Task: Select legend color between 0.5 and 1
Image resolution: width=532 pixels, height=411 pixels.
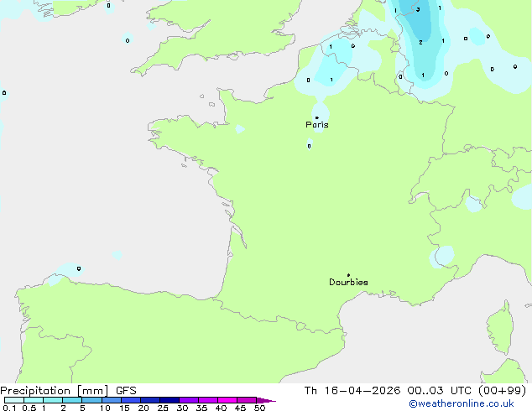Action: pyautogui.click(x=34, y=400)
